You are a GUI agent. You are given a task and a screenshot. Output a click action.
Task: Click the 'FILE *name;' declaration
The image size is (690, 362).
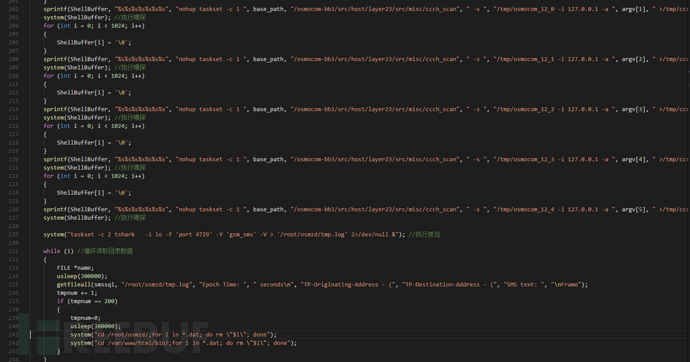pos(75,268)
